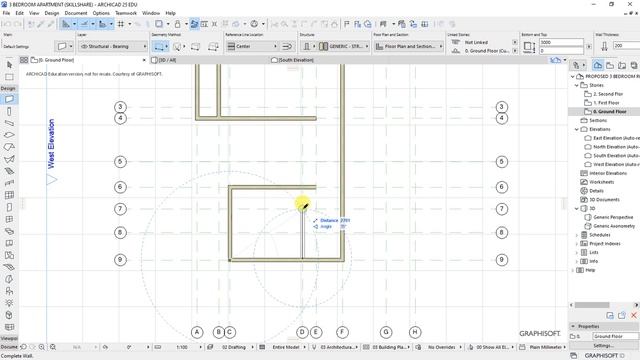This screenshot has height=360, width=640.
Task: Click the Navigator horizontal scrollbar
Action: tap(592, 305)
